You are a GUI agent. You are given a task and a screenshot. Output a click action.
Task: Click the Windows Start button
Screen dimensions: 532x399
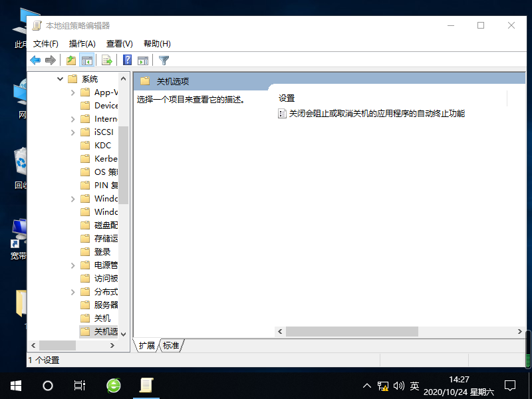(x=15, y=386)
